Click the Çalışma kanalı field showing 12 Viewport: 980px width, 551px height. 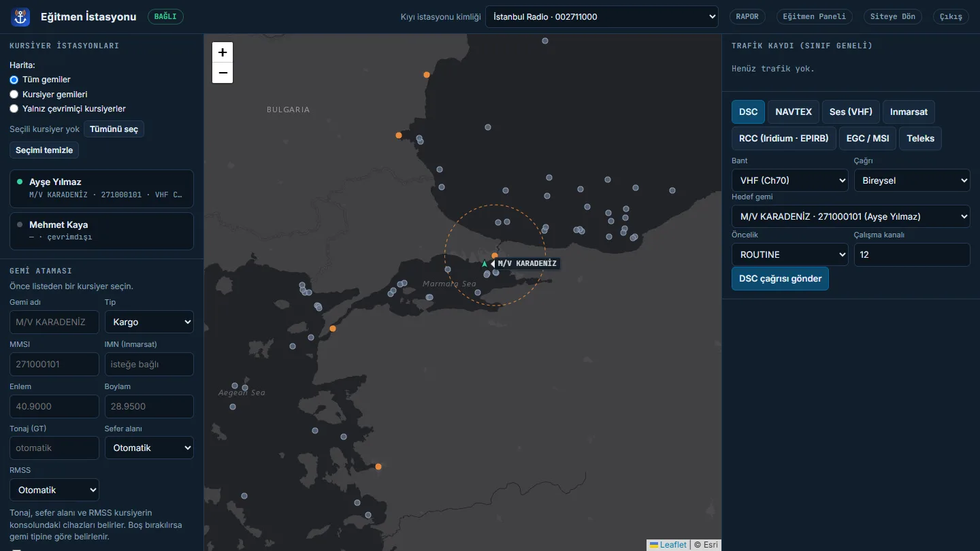point(912,254)
